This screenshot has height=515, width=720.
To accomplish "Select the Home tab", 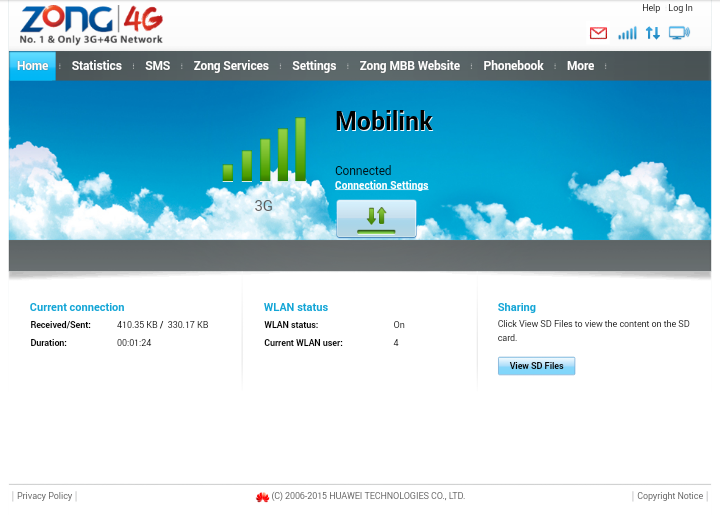I will click(32, 66).
